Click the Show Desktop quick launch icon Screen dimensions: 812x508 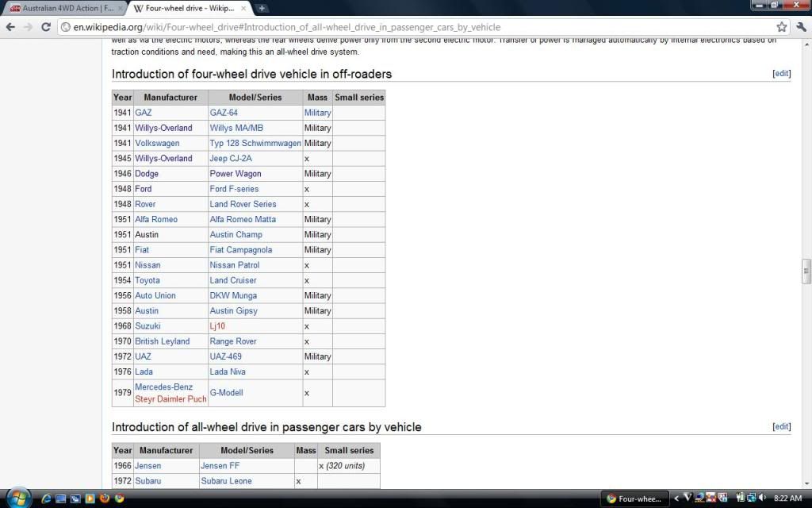coord(60,498)
